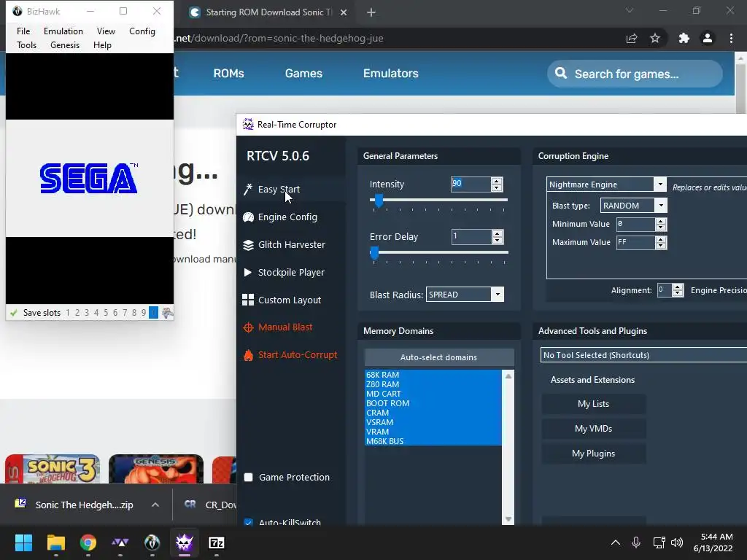Screen dimensions: 747x560
Task: Click the green checkmark in BizHawk status bar
Action: [13, 313]
